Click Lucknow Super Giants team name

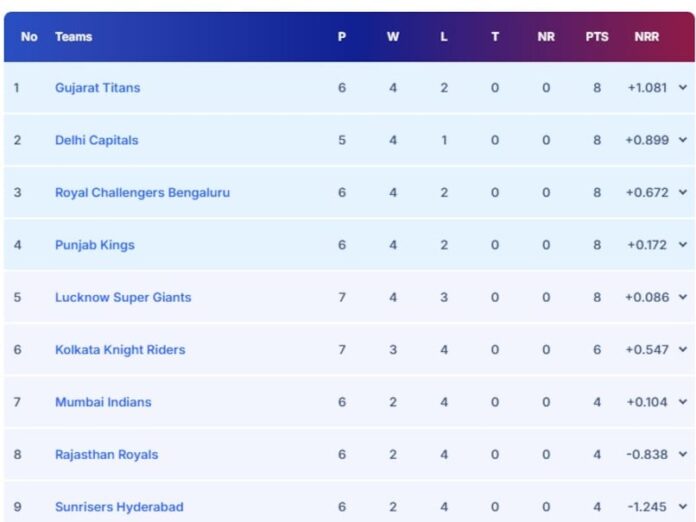[123, 297]
